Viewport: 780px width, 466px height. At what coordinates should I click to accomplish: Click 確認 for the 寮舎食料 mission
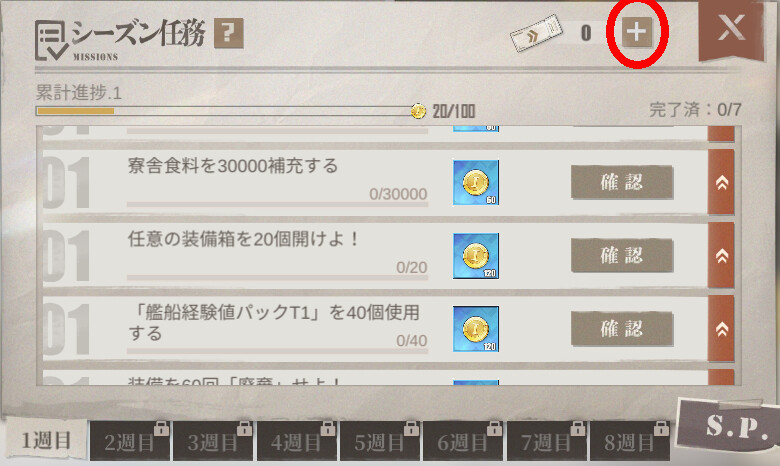pos(622,183)
